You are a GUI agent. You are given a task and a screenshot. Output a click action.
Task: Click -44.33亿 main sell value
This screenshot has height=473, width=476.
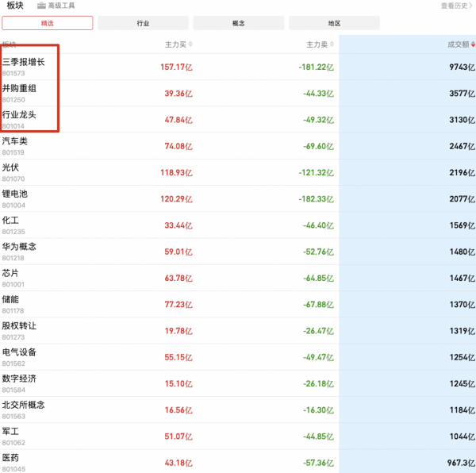point(318,93)
